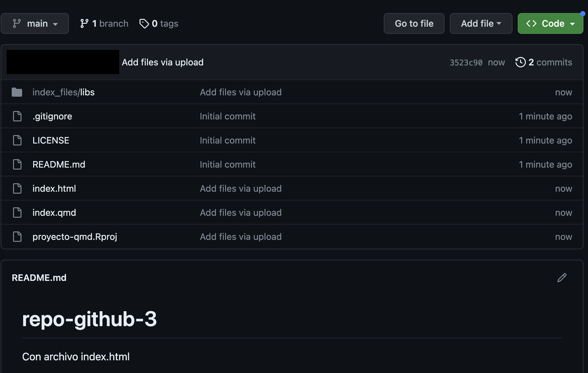Image resolution: width=588 pixels, height=373 pixels.
Task: Click the pencil icon to edit README
Action: (562, 278)
